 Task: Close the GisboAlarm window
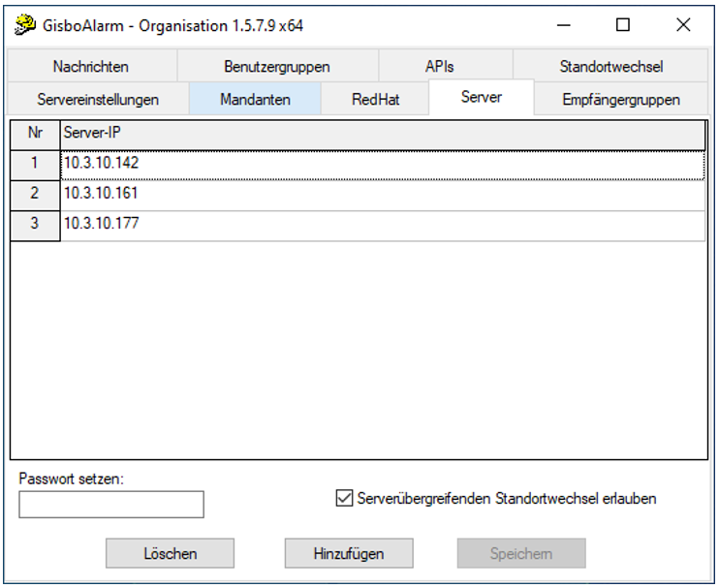point(683,25)
